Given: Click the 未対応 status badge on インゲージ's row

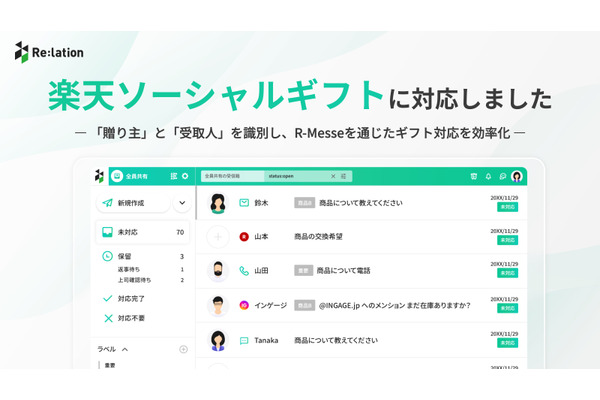Looking at the screenshot, I should point(507,308).
